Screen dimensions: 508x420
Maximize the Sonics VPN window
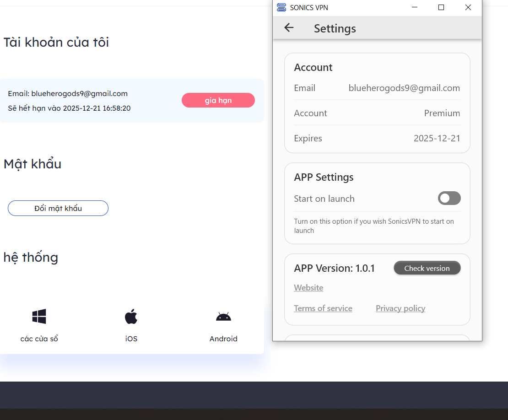pyautogui.click(x=441, y=7)
